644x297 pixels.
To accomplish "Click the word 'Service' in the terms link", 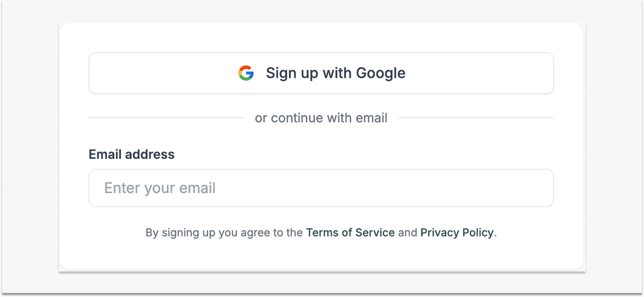I will [x=375, y=232].
